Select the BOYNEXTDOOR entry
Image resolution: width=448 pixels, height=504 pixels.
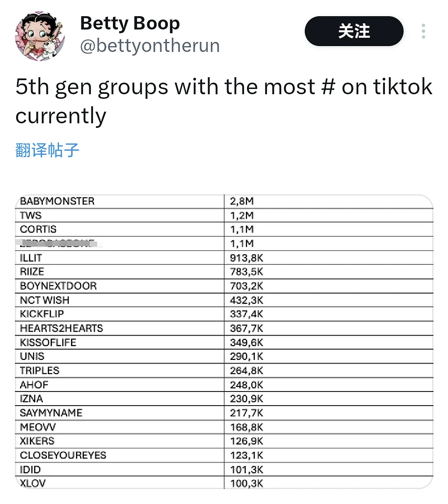(x=59, y=286)
